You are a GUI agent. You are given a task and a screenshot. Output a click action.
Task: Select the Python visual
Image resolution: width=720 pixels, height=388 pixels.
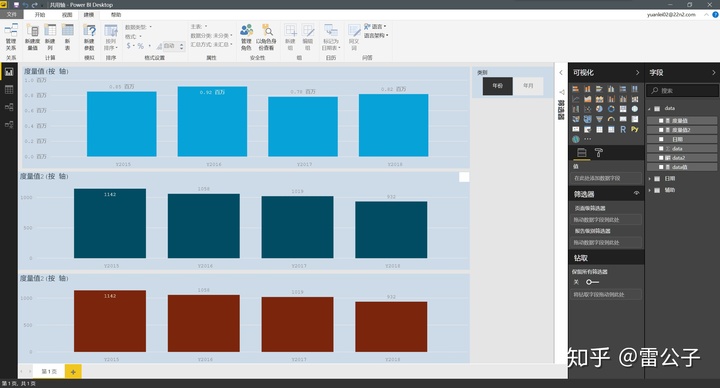[x=635, y=129]
